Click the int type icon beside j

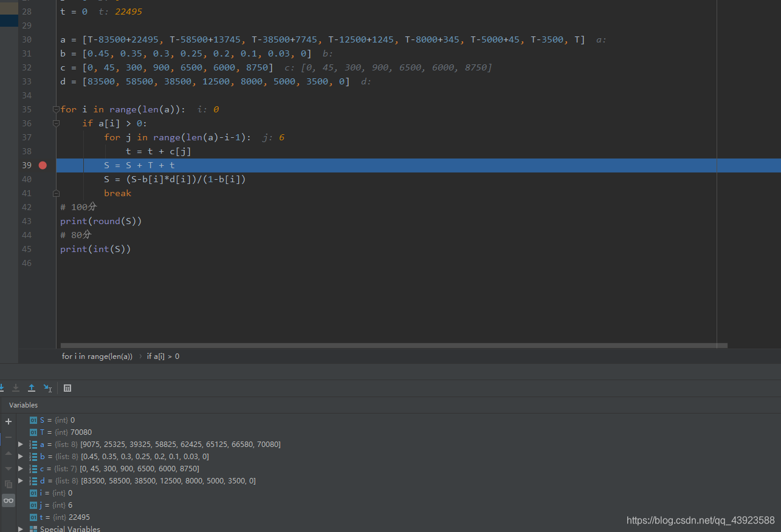point(33,505)
